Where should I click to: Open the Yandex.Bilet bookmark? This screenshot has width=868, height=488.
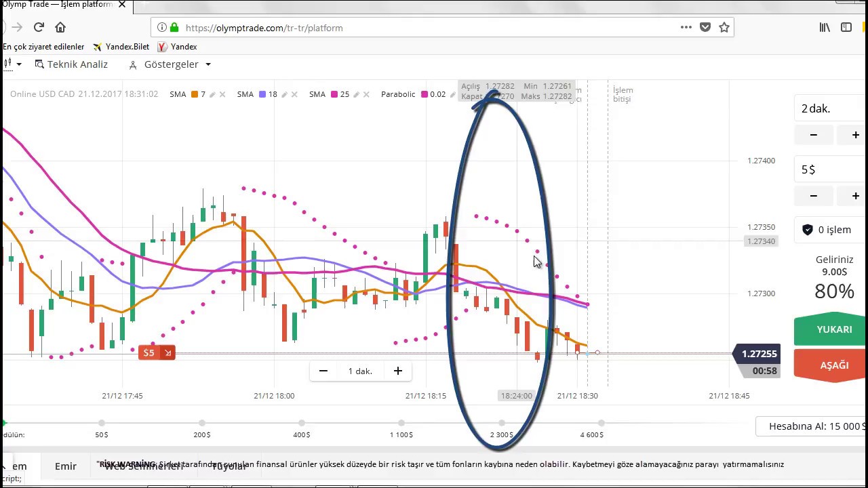[x=121, y=47]
